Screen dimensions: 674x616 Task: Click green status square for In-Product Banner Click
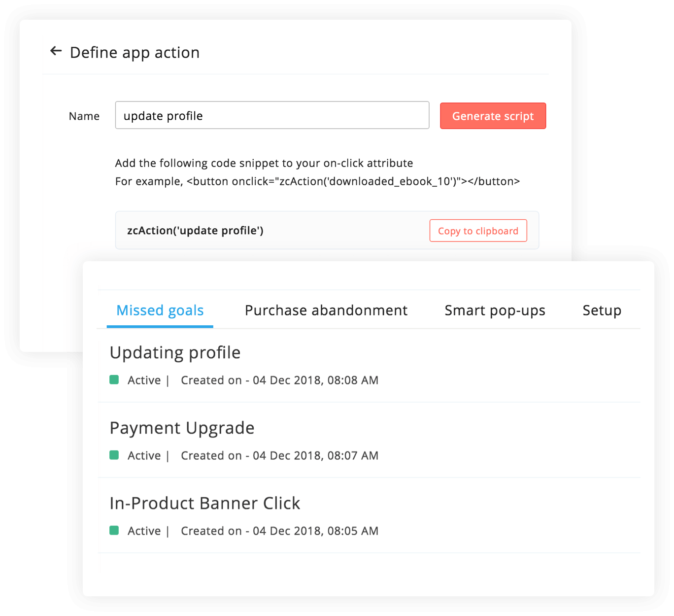pos(114,530)
